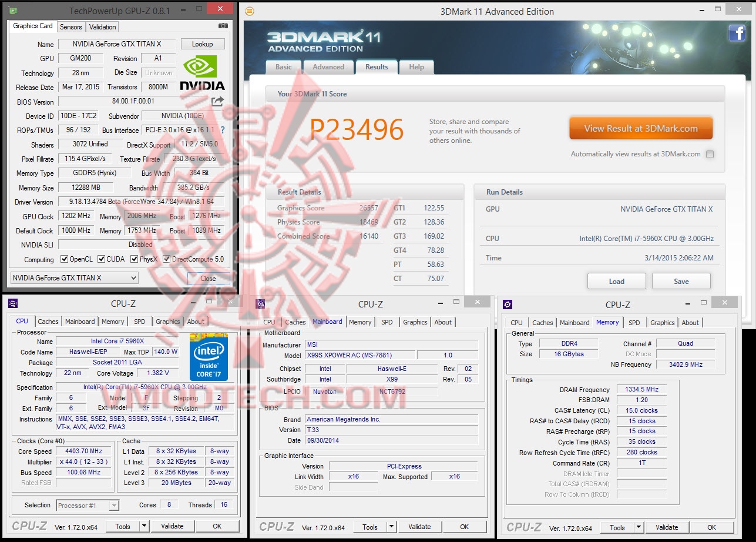Click the GPU name field NVIDIA GeForce GTX TITAN X
Image resolution: width=756 pixels, height=542 pixels.
[116, 44]
